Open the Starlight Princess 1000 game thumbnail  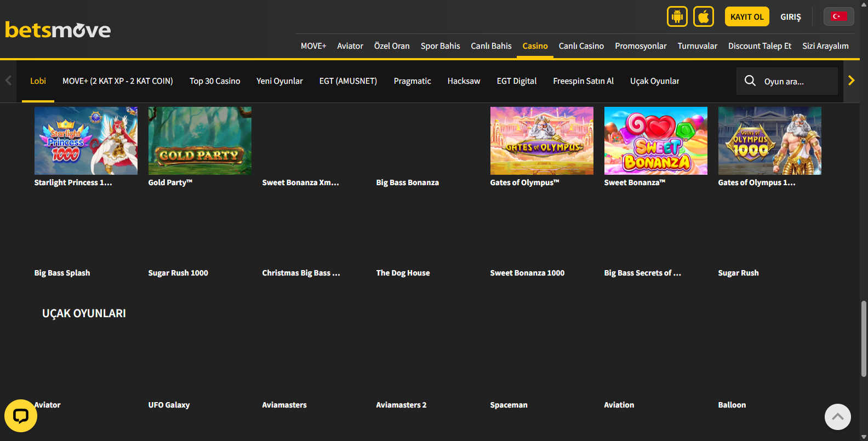[x=86, y=141]
